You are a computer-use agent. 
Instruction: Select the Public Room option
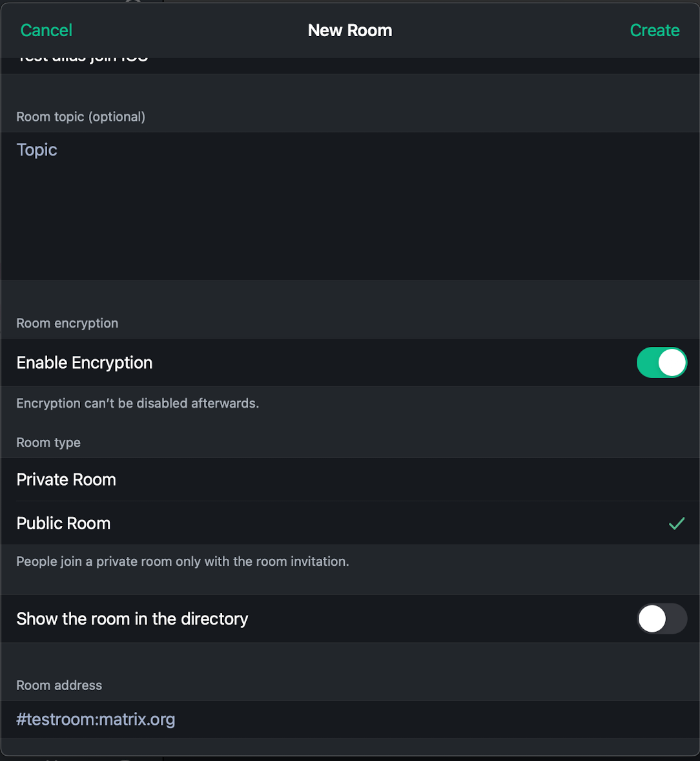350,523
